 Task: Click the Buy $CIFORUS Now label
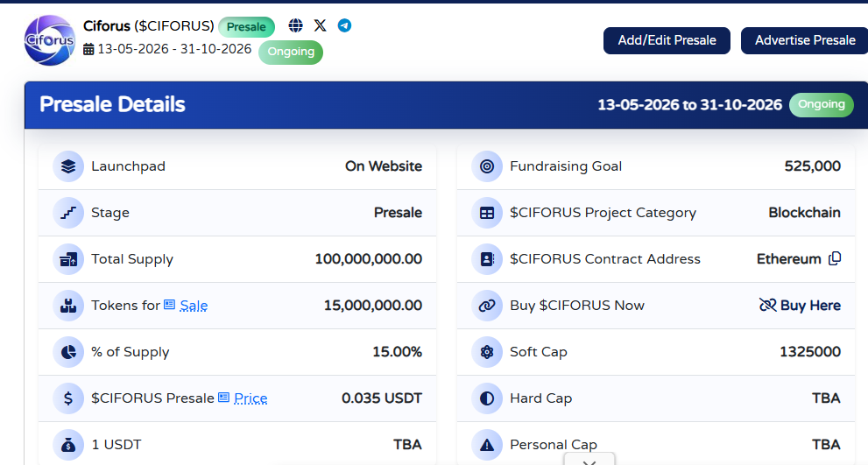click(577, 306)
